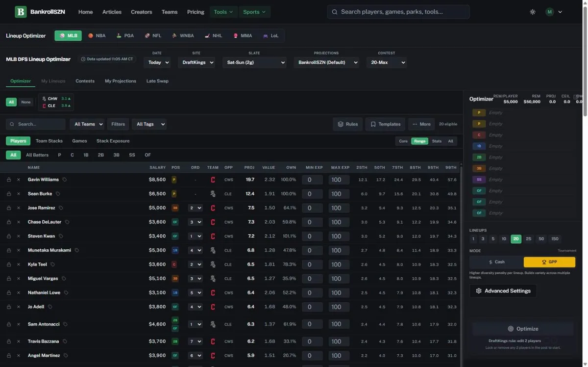Open the Tools menu dropdown

pyautogui.click(x=223, y=12)
